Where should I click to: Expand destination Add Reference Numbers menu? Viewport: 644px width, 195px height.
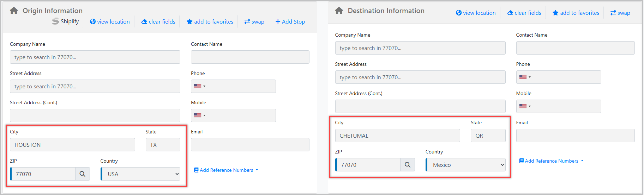coord(551,161)
